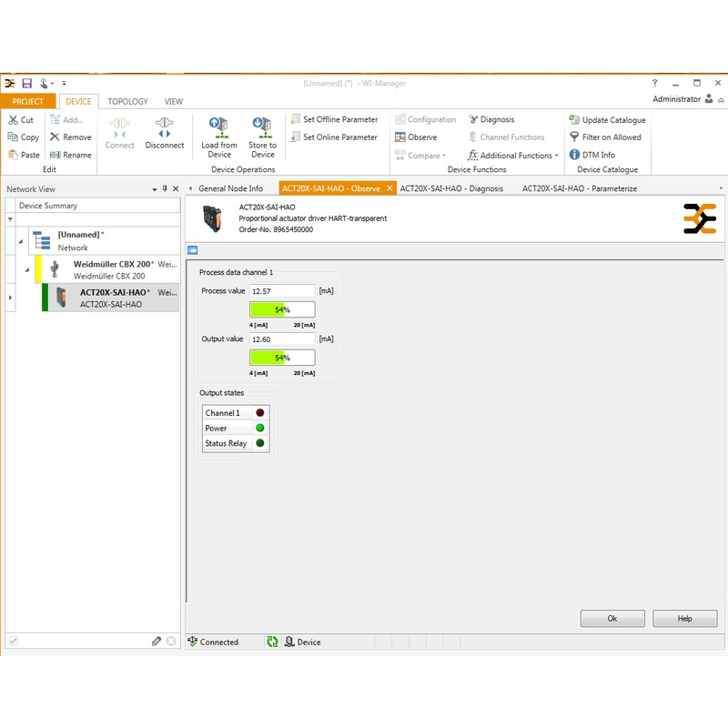This screenshot has height=728, width=728.
Task: Open the General Node Info tab
Action: click(231, 188)
